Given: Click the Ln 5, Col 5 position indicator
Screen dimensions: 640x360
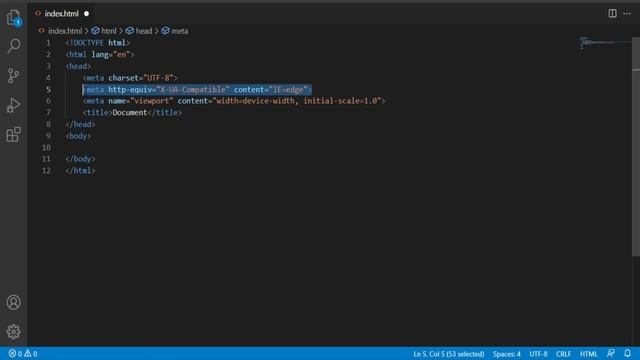Looking at the screenshot, I should (x=449, y=354).
